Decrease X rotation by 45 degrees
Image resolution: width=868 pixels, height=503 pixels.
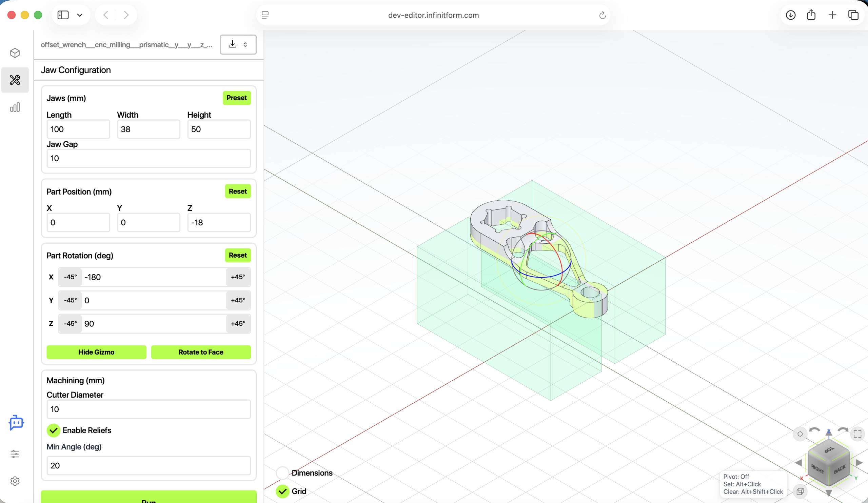tap(70, 277)
